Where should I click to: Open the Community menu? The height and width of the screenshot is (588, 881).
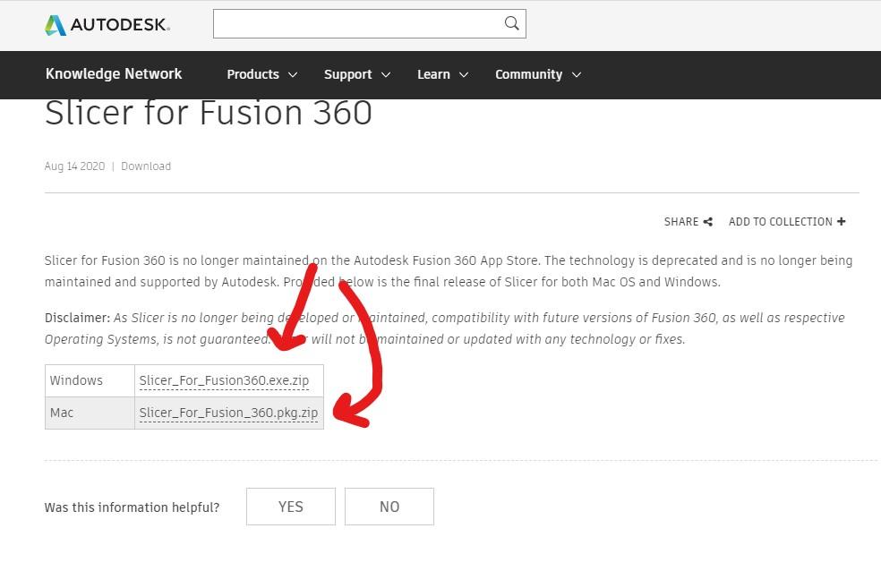coord(528,74)
